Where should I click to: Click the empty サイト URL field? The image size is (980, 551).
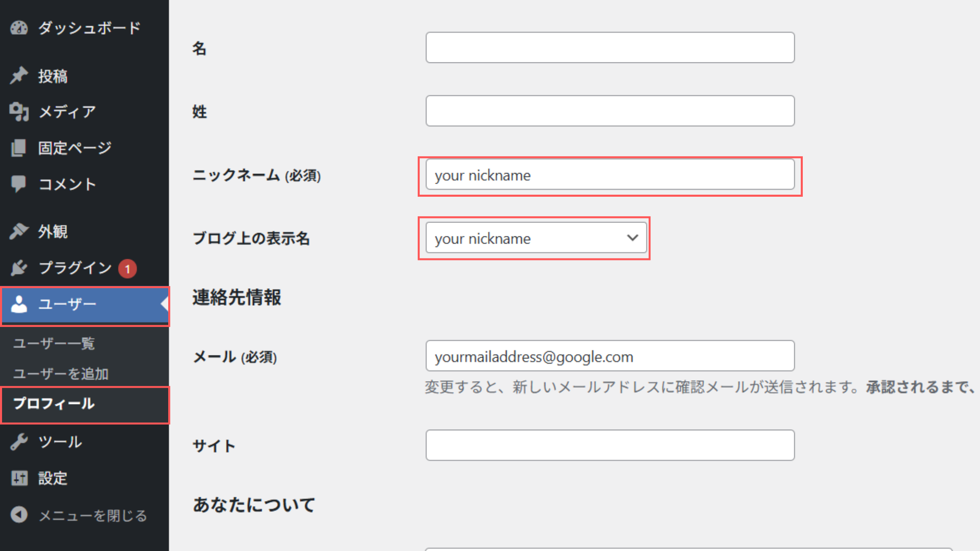610,445
